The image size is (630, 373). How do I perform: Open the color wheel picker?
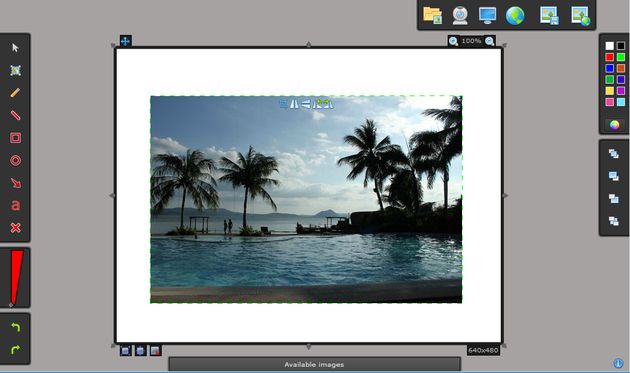(x=614, y=125)
